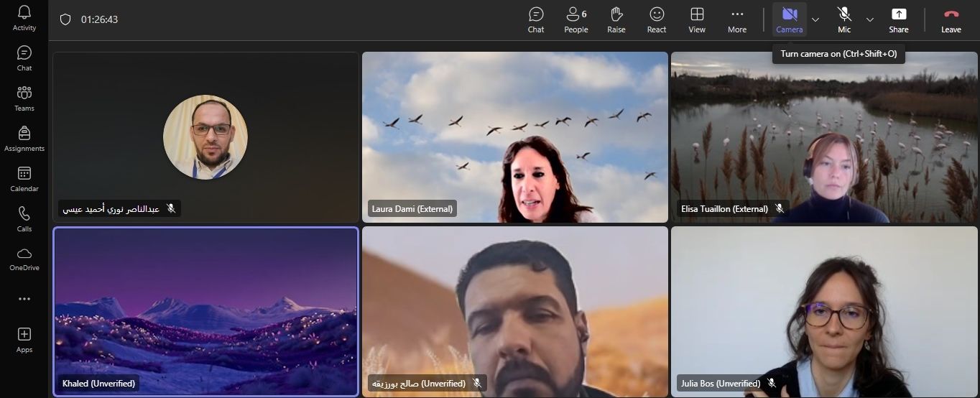Open More actions menu in toolbar
The width and height of the screenshot is (980, 398).
(736, 19)
